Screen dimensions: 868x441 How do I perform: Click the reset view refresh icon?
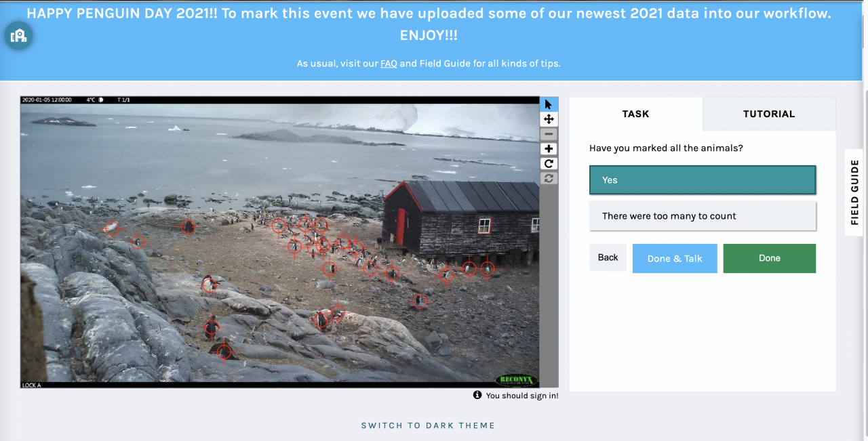point(549,179)
